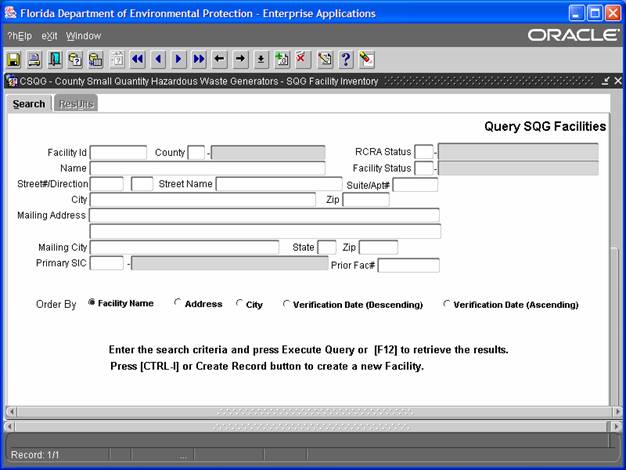Switch to the Results tab
The image size is (626, 470).
pos(76,104)
